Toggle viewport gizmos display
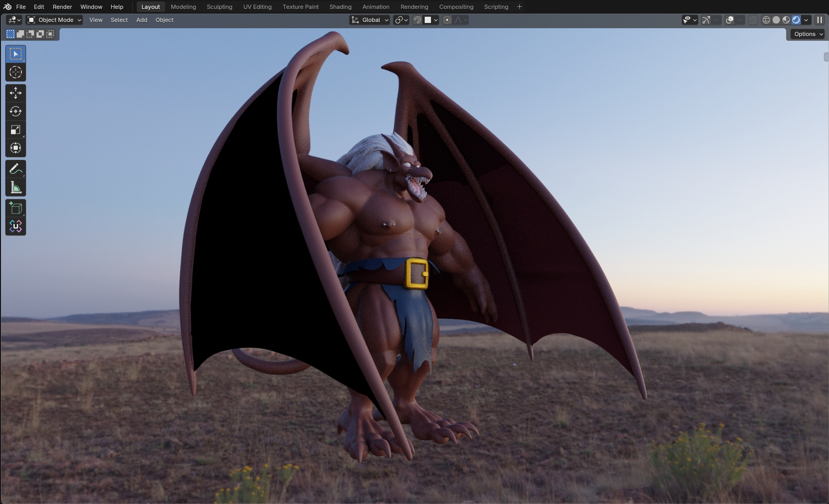The width and height of the screenshot is (829, 504). 706,20
